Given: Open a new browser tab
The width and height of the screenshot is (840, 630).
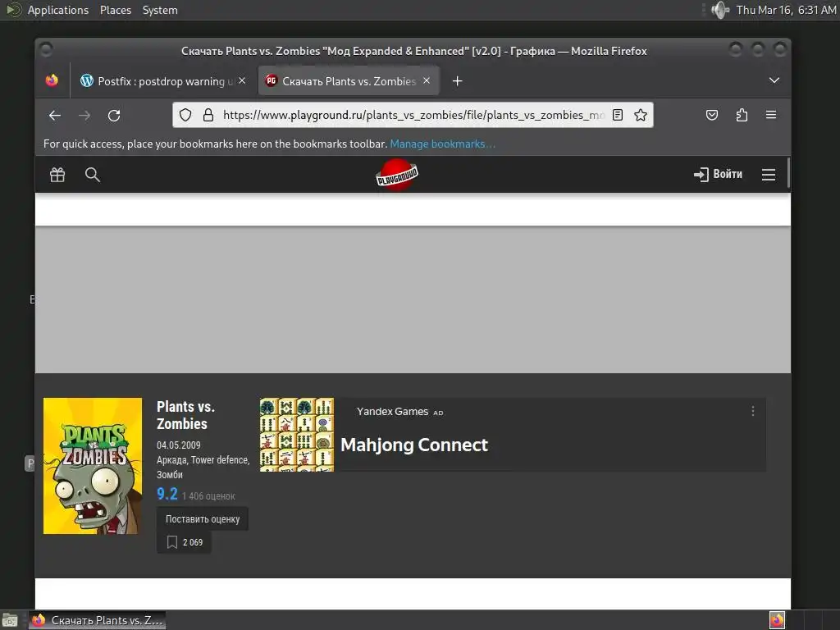Looking at the screenshot, I should pyautogui.click(x=457, y=81).
